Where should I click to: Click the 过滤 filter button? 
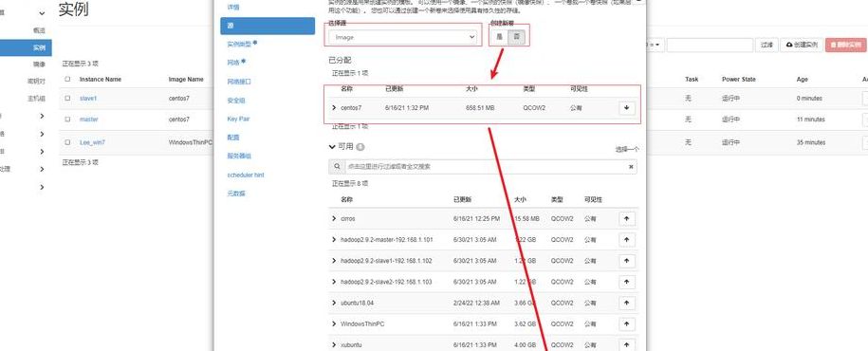766,45
